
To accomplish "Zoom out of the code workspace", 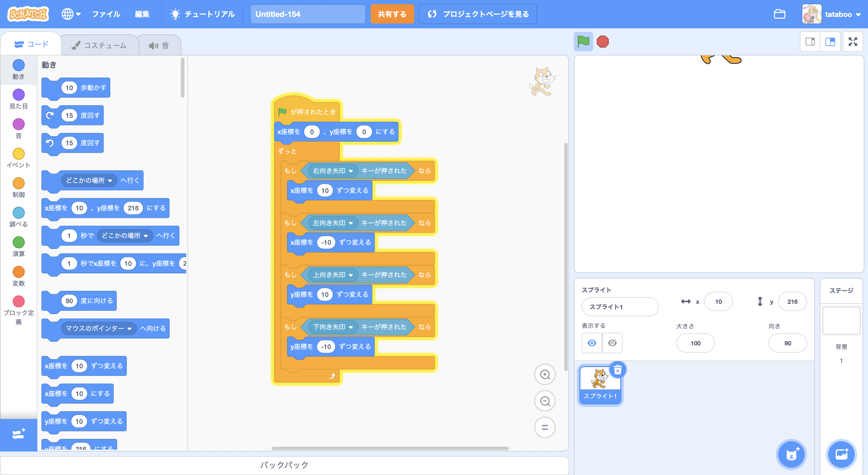I will tap(545, 401).
